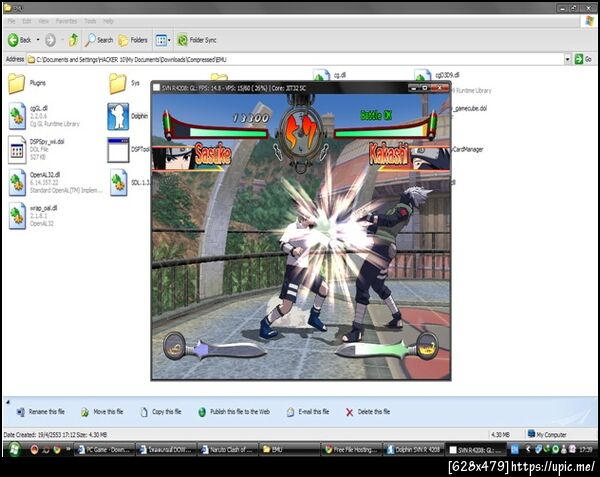Open the Tools menu
600x477 pixels.
point(90,21)
